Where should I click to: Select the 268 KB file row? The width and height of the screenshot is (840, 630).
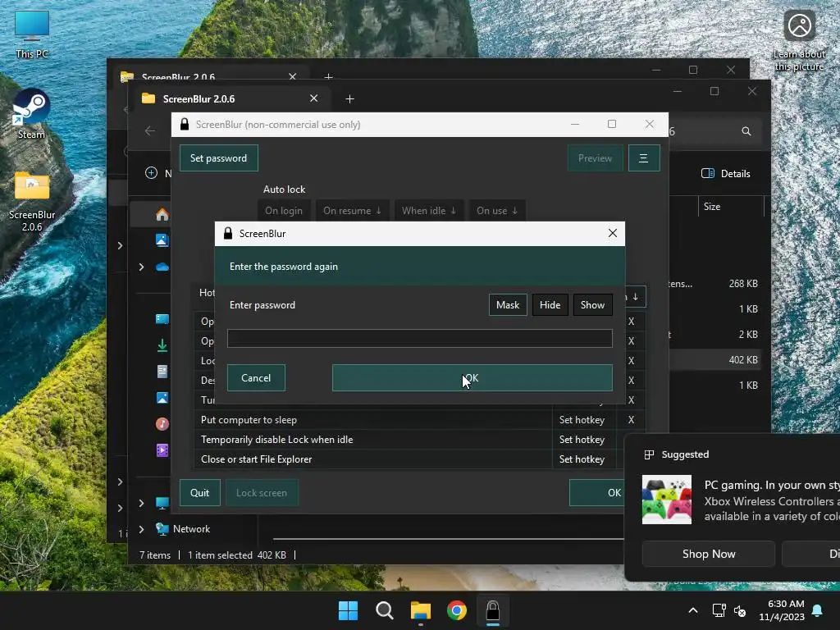pyautogui.click(x=716, y=284)
